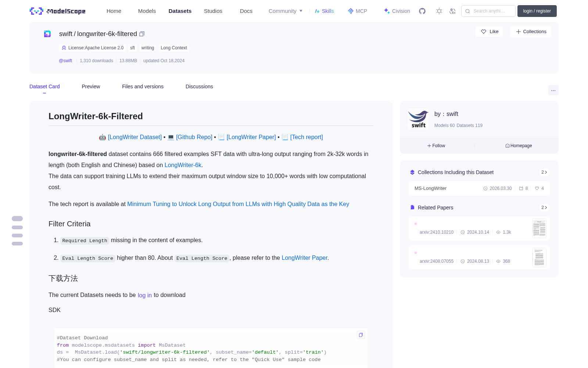Open the [Tech report] link
This screenshot has width=588, height=368.
(x=306, y=137)
